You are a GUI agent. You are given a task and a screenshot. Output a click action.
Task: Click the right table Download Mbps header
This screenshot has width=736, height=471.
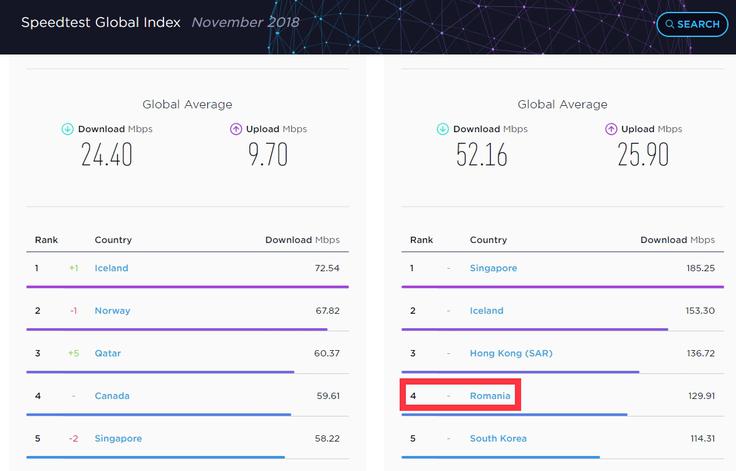pos(677,240)
